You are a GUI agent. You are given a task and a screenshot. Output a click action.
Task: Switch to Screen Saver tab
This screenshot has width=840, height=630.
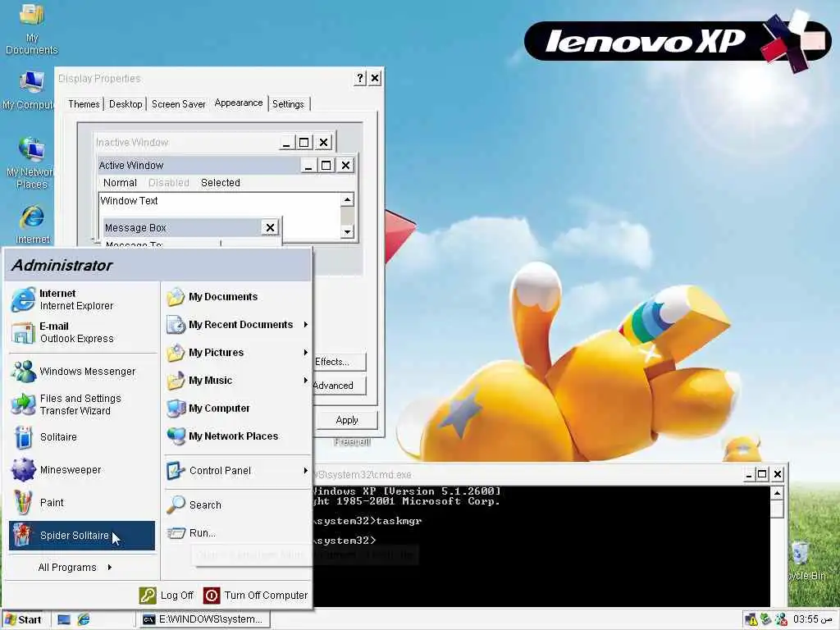click(178, 104)
